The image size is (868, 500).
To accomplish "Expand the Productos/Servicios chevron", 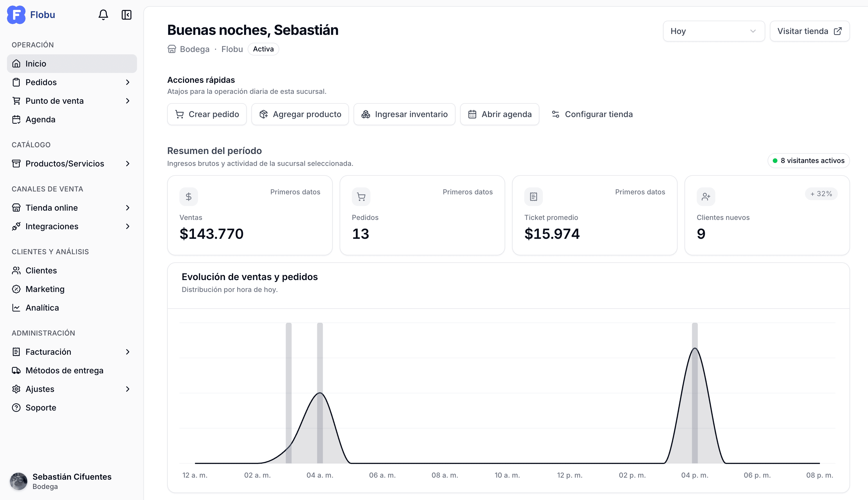I will [128, 164].
